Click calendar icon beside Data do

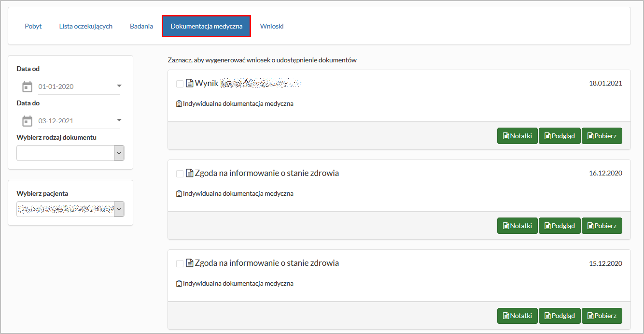point(28,121)
